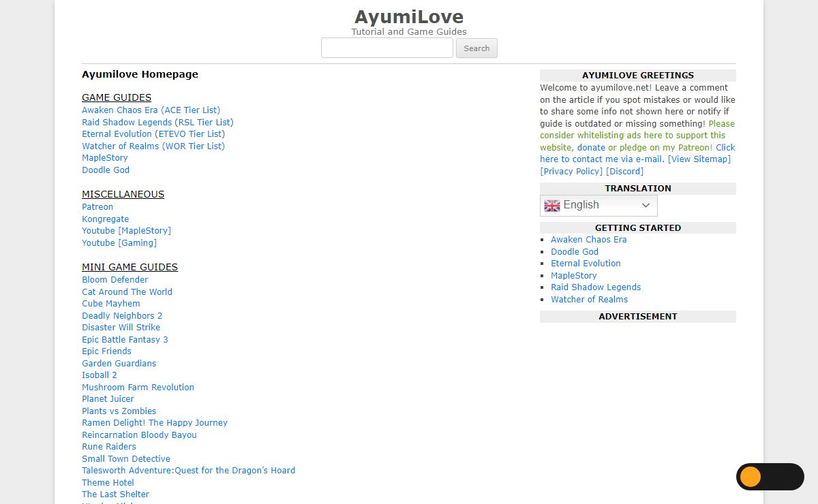
Task: Open Eternal Evolution under Getting Started
Action: coord(586,264)
